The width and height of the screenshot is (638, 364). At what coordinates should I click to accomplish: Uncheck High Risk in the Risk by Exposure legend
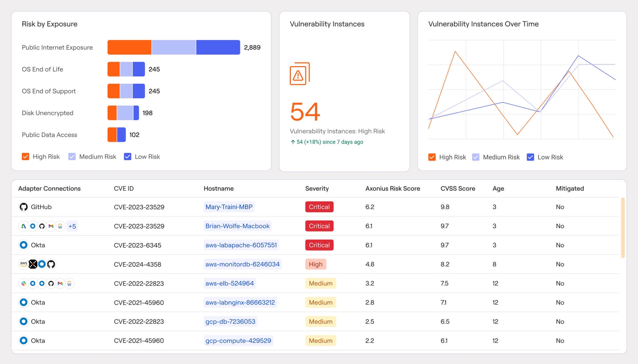pyautogui.click(x=26, y=157)
